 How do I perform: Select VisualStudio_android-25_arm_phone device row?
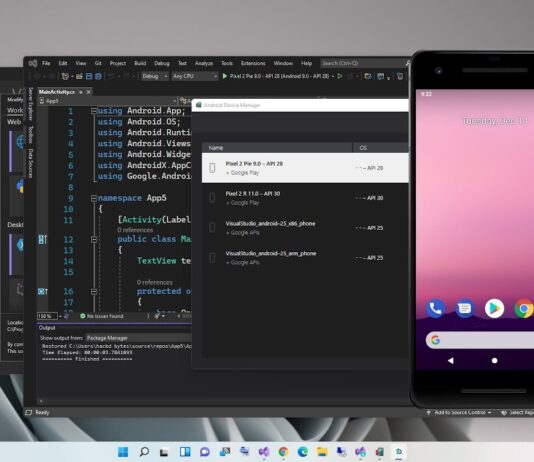point(305,258)
